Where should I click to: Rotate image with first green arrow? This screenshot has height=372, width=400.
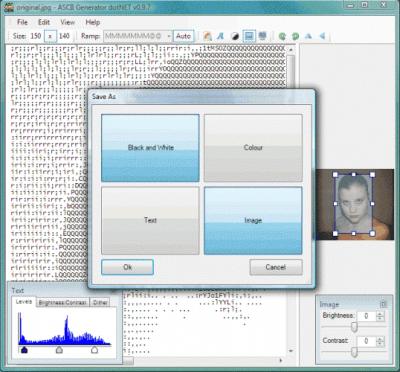coord(282,36)
